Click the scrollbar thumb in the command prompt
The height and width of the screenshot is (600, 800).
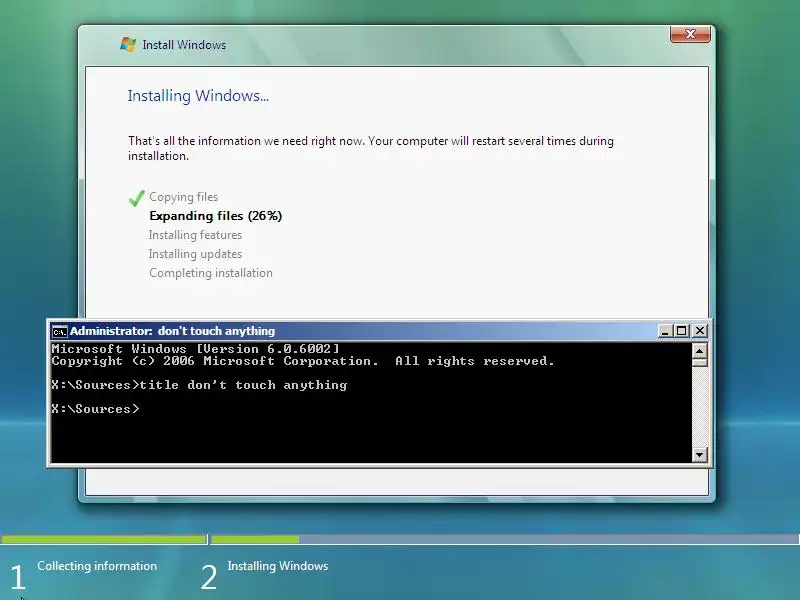[x=699, y=363]
